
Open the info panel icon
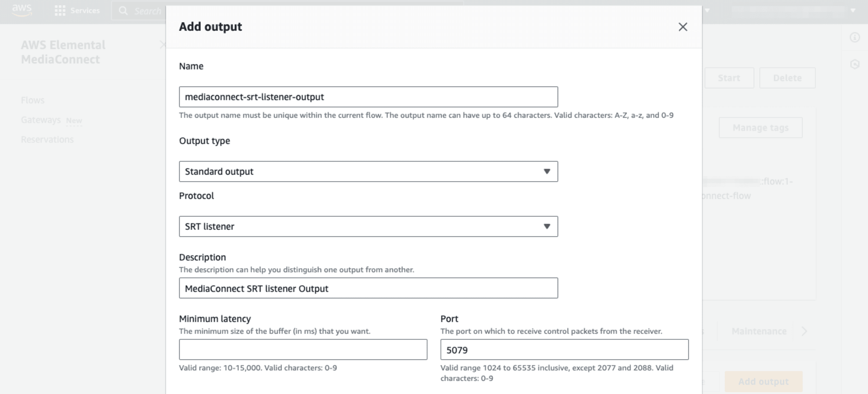[x=855, y=37]
